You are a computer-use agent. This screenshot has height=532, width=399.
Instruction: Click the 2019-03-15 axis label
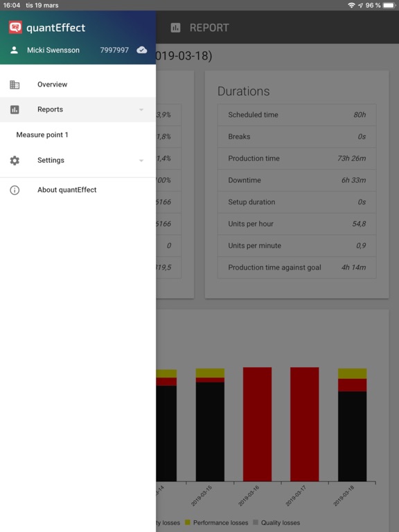[202, 496]
